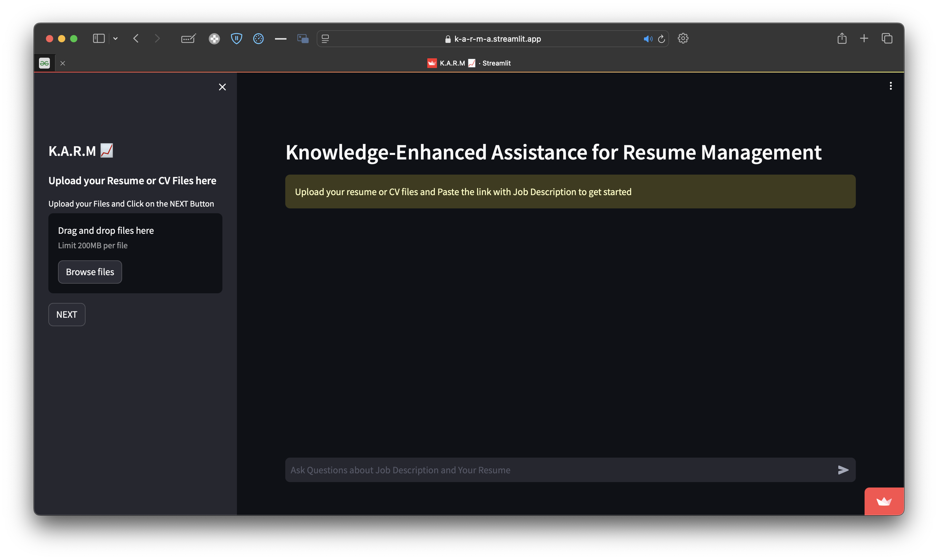Close the Streamlit sidebar panel
The width and height of the screenshot is (938, 560).
click(222, 87)
